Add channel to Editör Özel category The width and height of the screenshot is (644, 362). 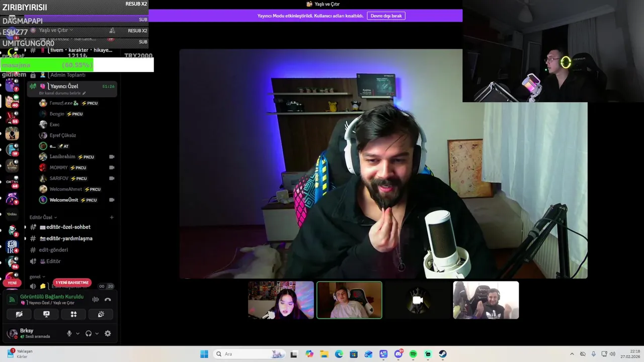tap(112, 217)
